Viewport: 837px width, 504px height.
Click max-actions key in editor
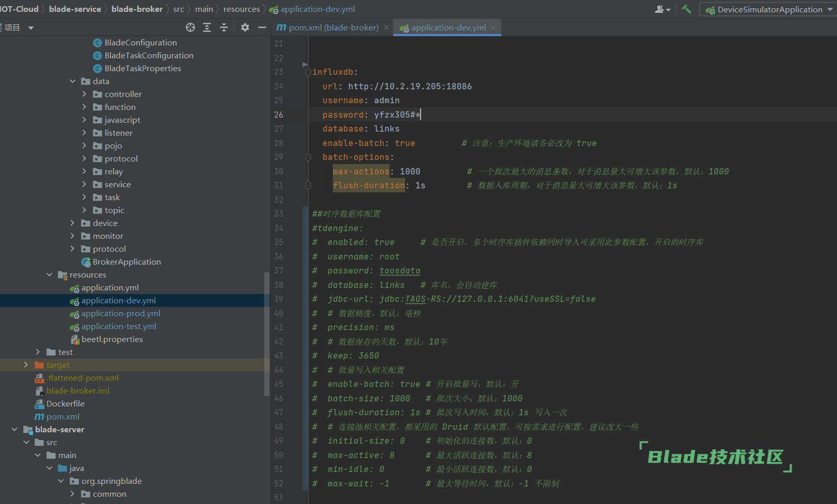(x=361, y=171)
